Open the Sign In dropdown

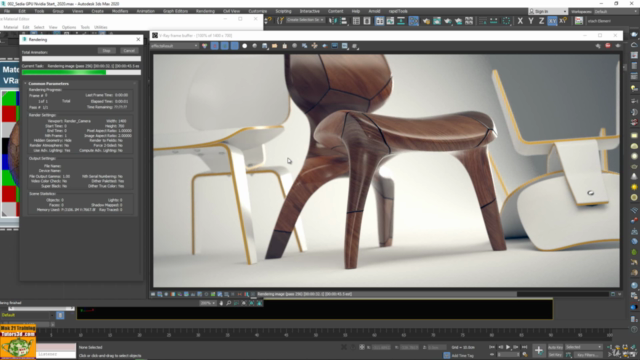coord(548,11)
